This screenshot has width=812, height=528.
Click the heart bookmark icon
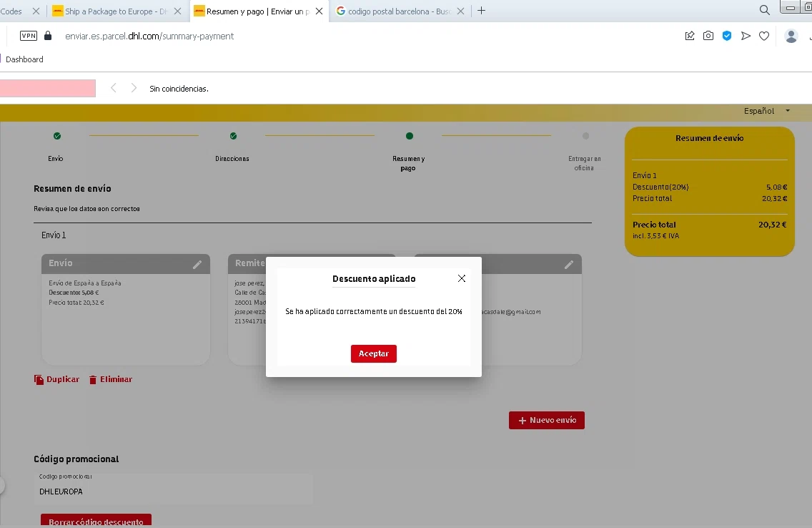[x=764, y=36]
